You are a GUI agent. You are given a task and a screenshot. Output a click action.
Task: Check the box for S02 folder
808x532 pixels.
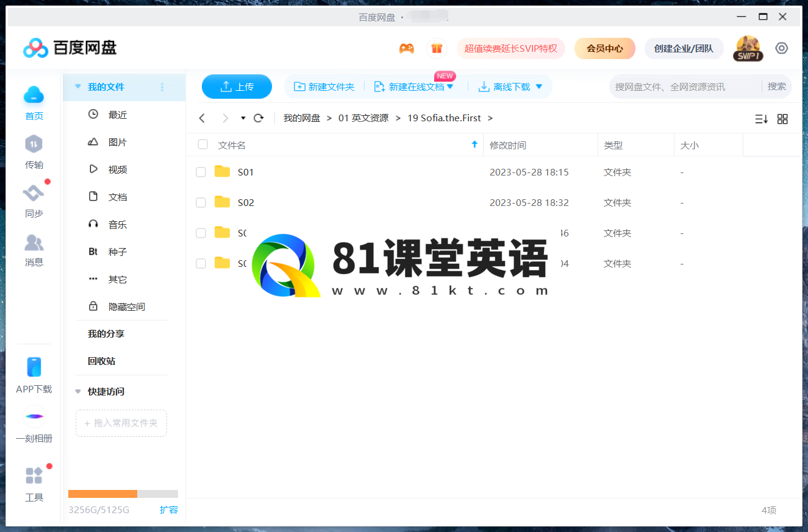(x=201, y=203)
